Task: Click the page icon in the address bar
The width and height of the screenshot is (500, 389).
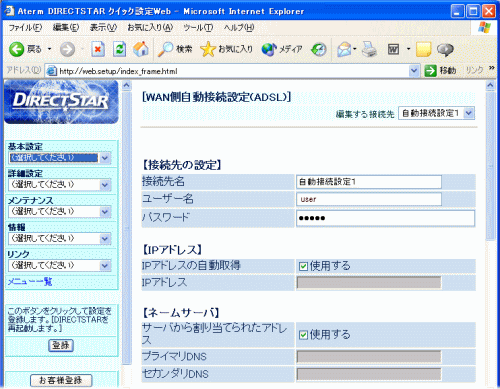Action: [x=51, y=71]
